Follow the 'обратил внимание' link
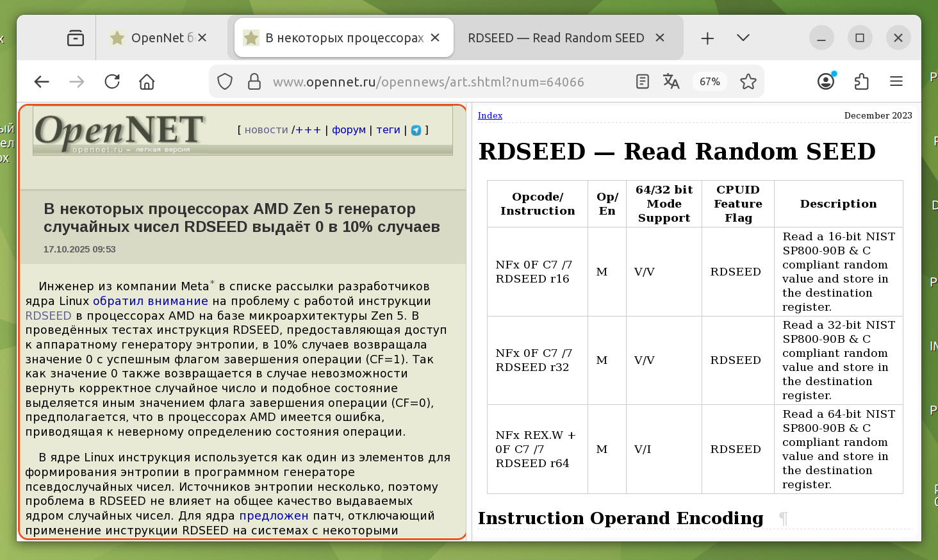Screen dimensions: 938x560 [151, 301]
